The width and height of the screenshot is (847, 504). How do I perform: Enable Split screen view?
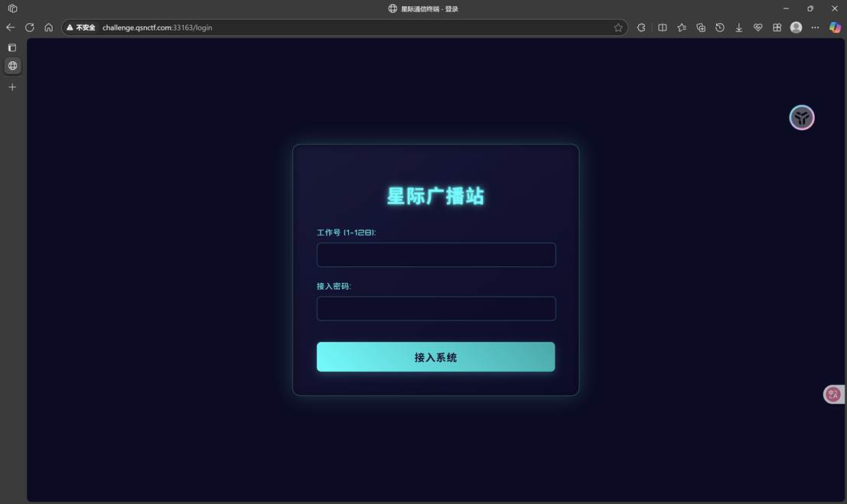point(662,28)
